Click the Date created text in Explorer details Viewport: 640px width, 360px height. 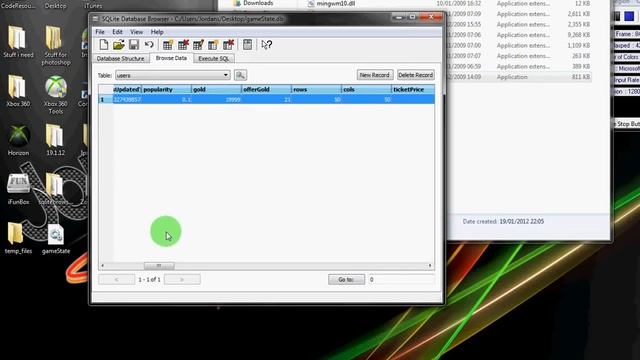[x=503, y=222]
